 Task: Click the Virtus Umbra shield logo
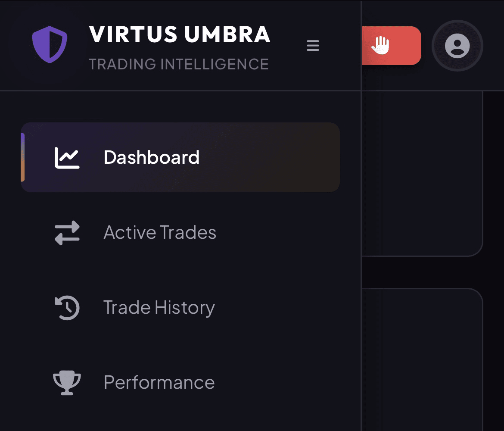point(50,44)
